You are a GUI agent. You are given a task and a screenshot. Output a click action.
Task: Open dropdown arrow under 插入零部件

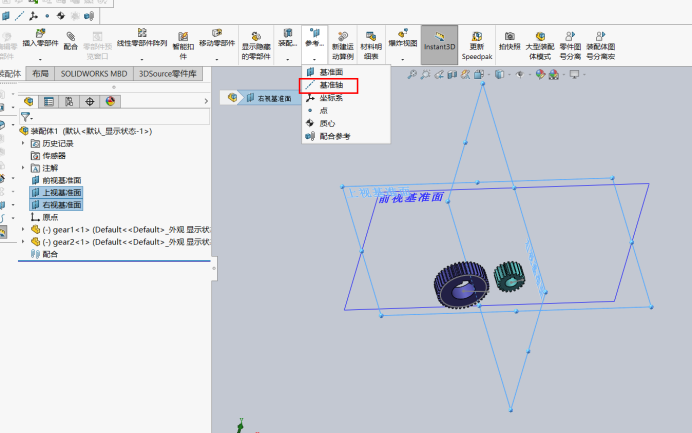click(40, 59)
